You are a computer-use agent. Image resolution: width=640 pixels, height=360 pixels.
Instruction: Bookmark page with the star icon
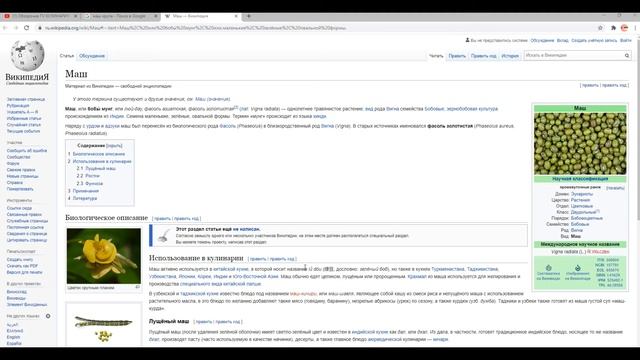tap(600, 28)
